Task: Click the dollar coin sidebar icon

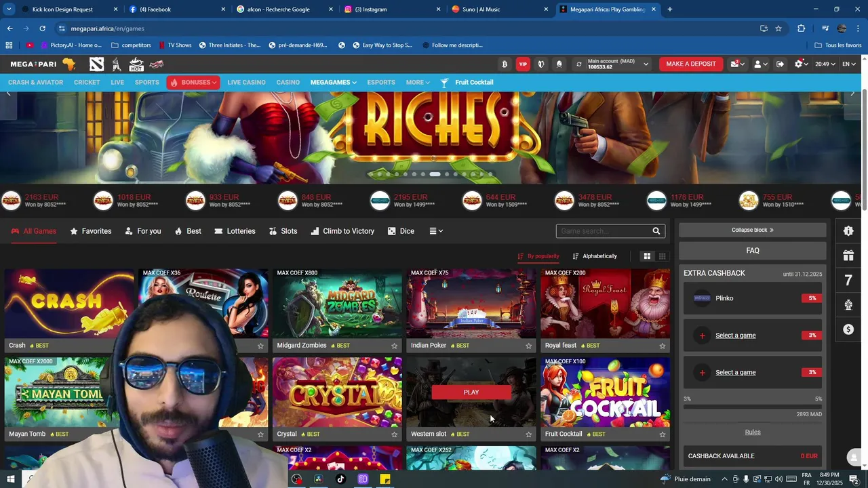Action: (848, 329)
